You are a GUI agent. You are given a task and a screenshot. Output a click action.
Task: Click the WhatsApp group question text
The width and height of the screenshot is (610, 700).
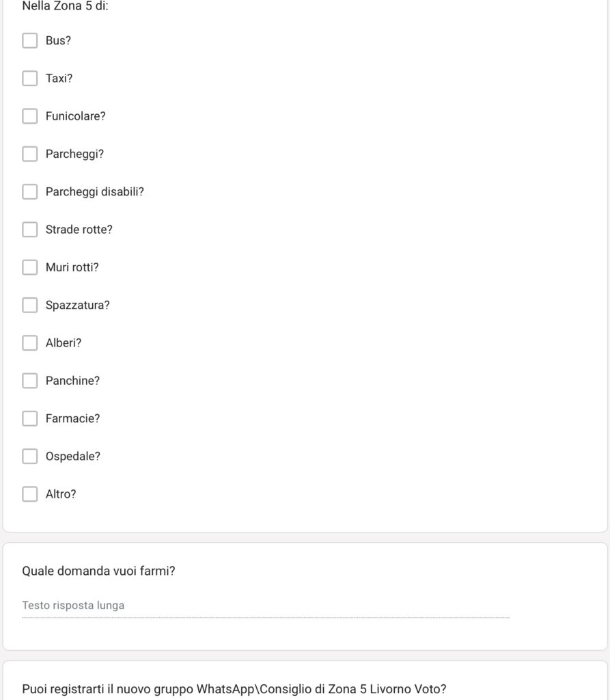click(x=234, y=689)
